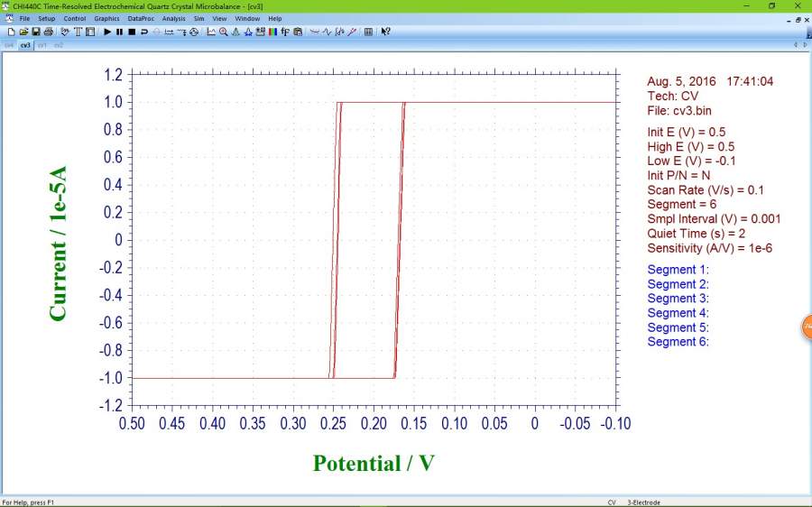
Task: Click the Cell control icon
Action: 194,32
